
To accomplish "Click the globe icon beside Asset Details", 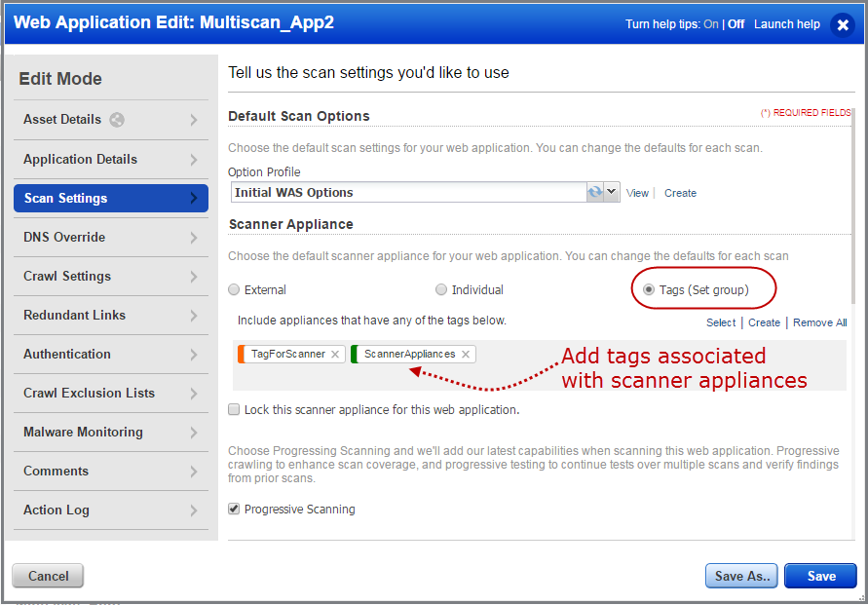I will pos(117,120).
